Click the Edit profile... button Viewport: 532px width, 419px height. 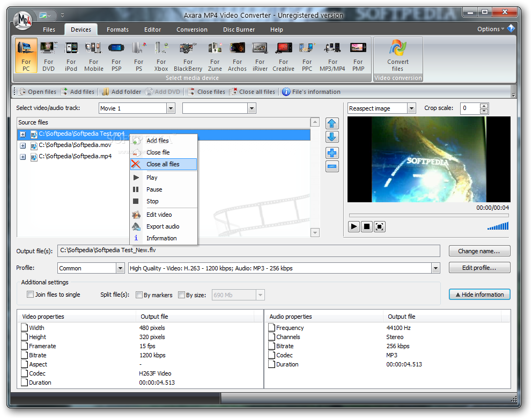click(479, 268)
